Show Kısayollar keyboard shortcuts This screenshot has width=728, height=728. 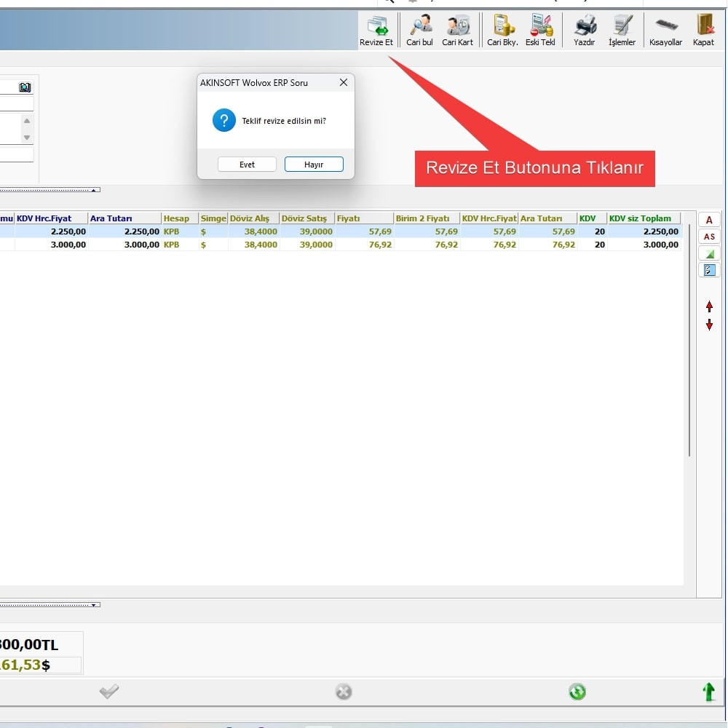click(x=665, y=28)
